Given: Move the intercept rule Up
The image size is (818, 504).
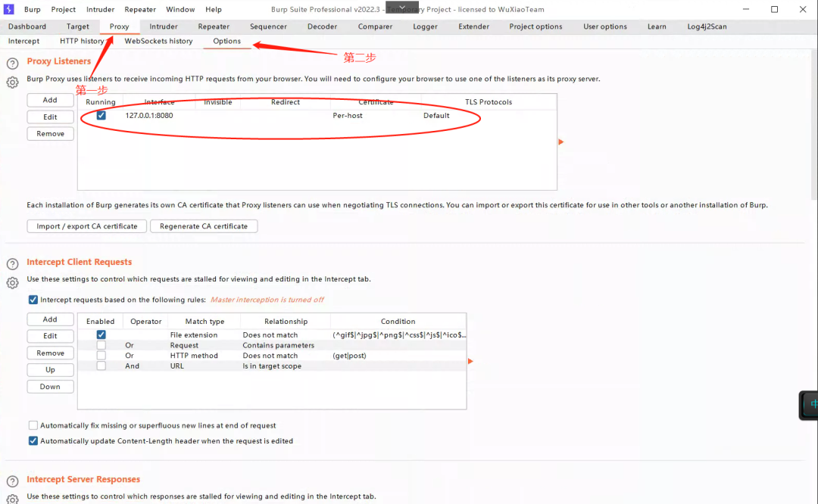Looking at the screenshot, I should [50, 370].
